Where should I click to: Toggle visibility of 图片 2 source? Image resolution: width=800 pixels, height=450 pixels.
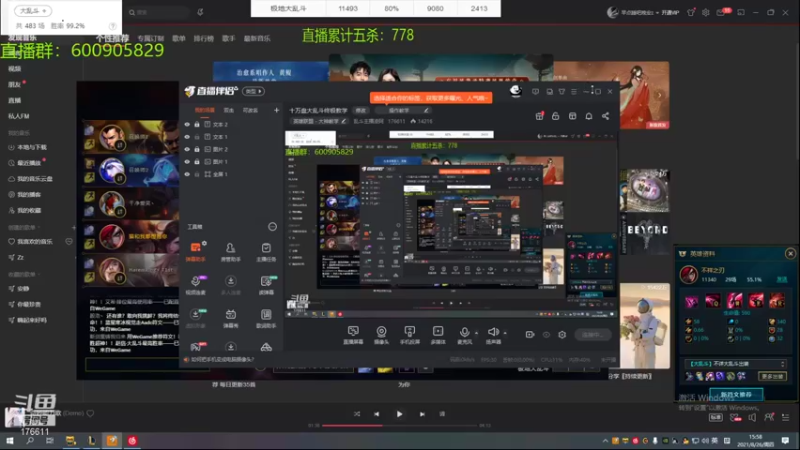(187, 149)
